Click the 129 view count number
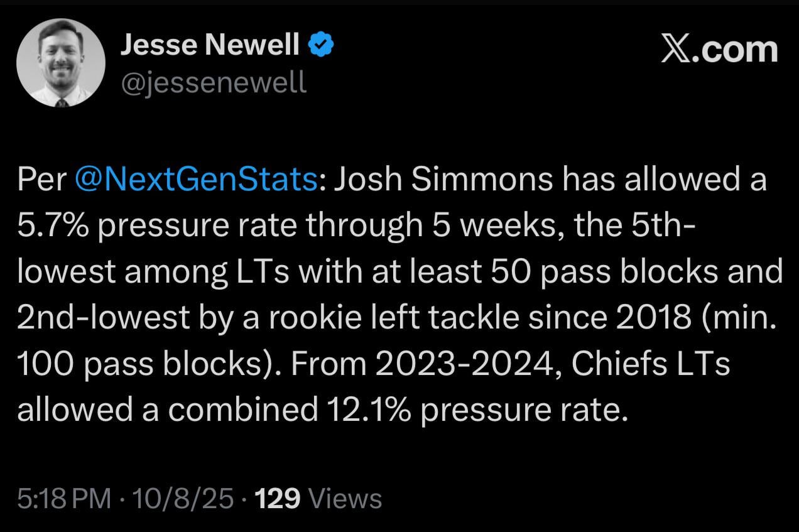Screen dimensions: 799x532 (x=276, y=499)
